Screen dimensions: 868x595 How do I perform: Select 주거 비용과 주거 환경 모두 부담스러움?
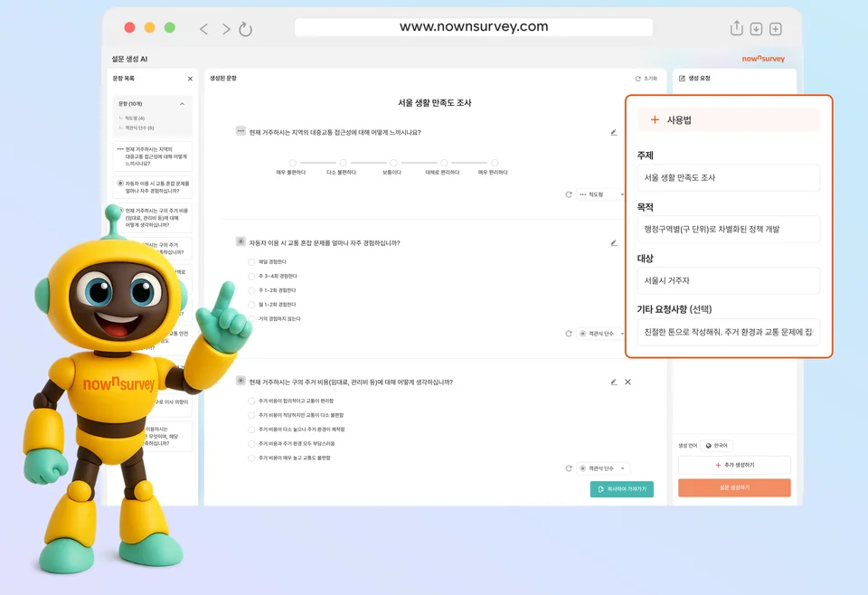[252, 444]
